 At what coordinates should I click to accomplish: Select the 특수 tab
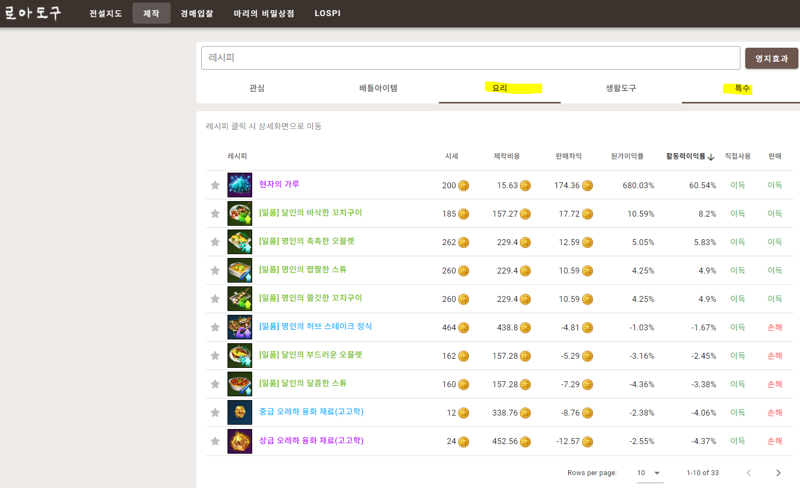point(741,88)
